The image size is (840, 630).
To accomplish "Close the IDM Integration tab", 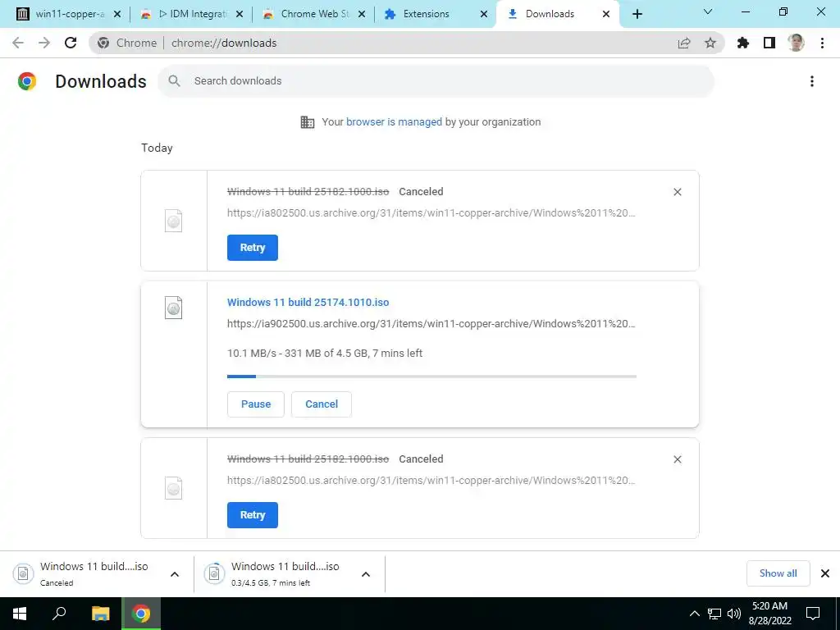I will (240, 14).
